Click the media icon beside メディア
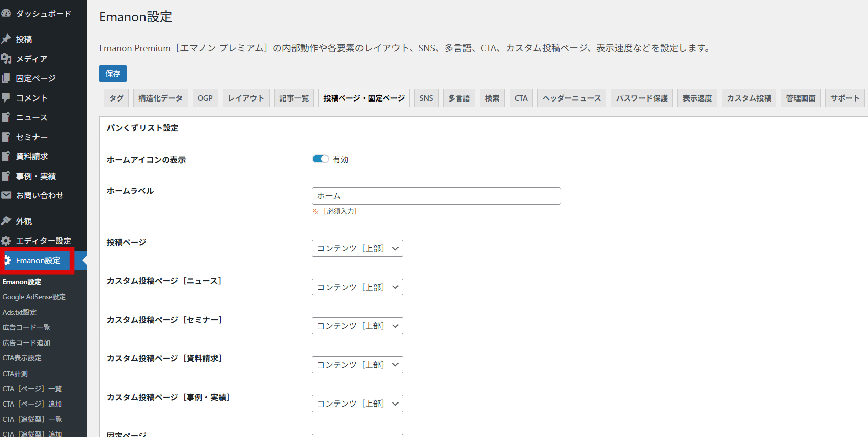Screen dimensions: 868x437 (x=6, y=59)
